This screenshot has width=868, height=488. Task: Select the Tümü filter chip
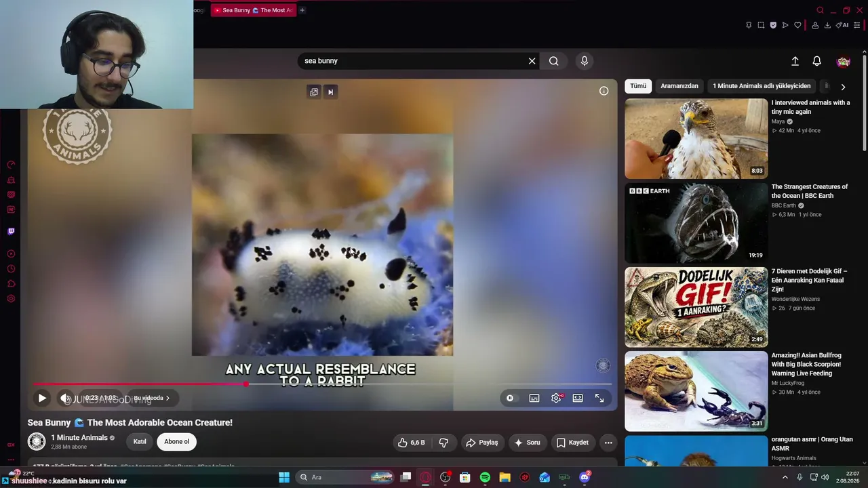[638, 86]
